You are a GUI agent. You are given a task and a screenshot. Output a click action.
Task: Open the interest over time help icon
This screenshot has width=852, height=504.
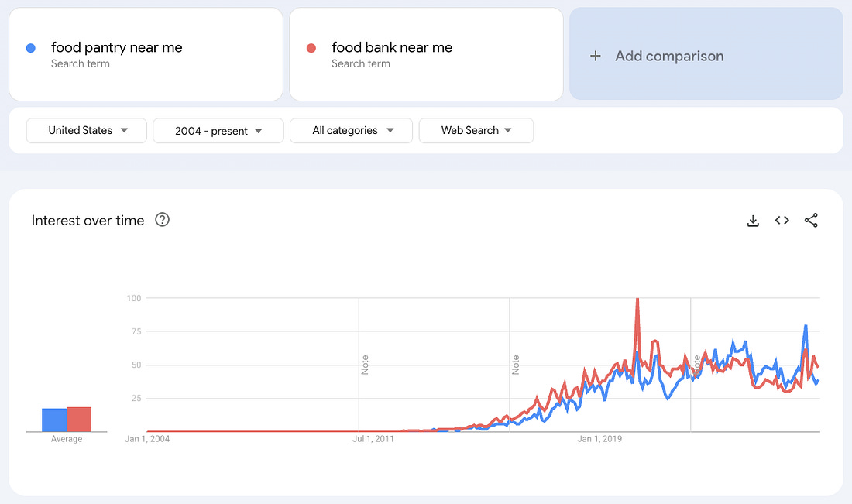click(162, 220)
